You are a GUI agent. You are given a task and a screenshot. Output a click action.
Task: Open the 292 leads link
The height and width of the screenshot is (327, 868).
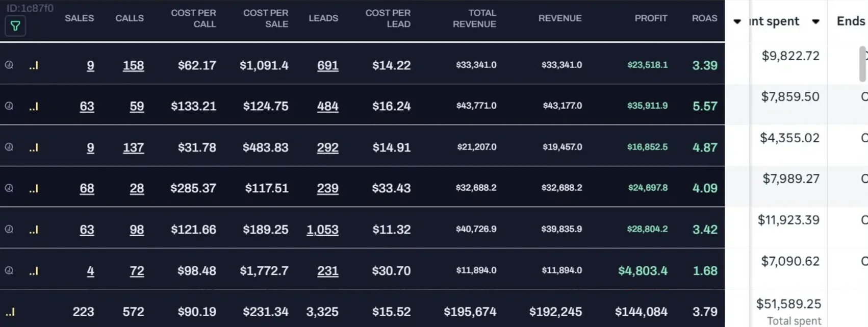click(327, 147)
